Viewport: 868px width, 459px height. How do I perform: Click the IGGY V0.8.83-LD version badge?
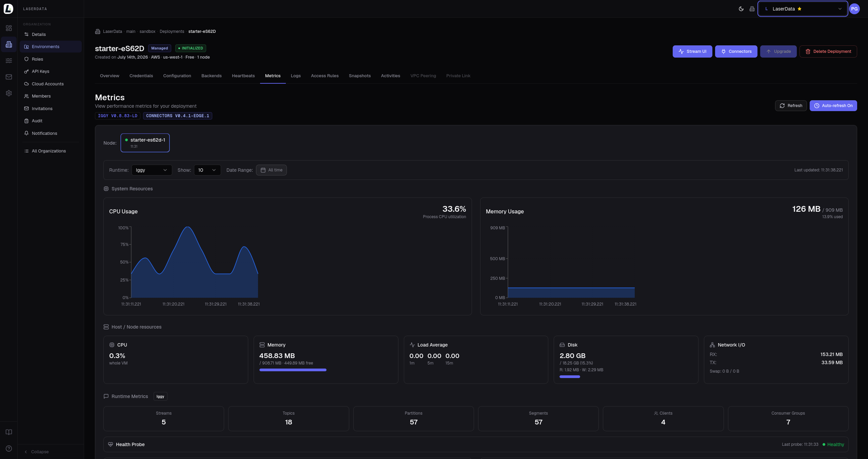tap(118, 116)
